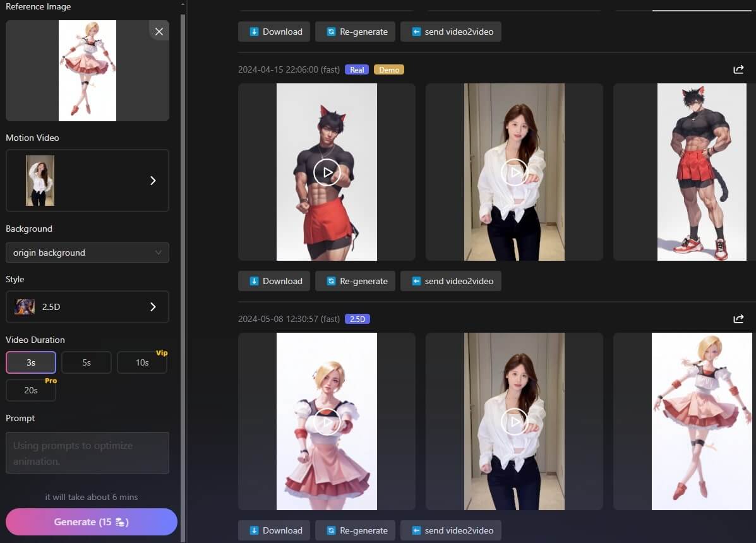Choose 10s Vip video duration
The image size is (756, 543).
[x=142, y=362]
